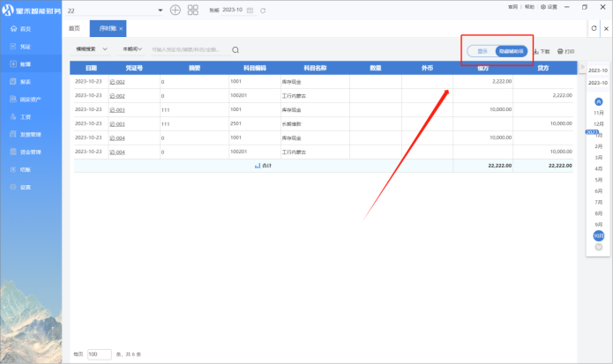
Task: Click the plus circle add icon in top bar
Action: (x=176, y=10)
